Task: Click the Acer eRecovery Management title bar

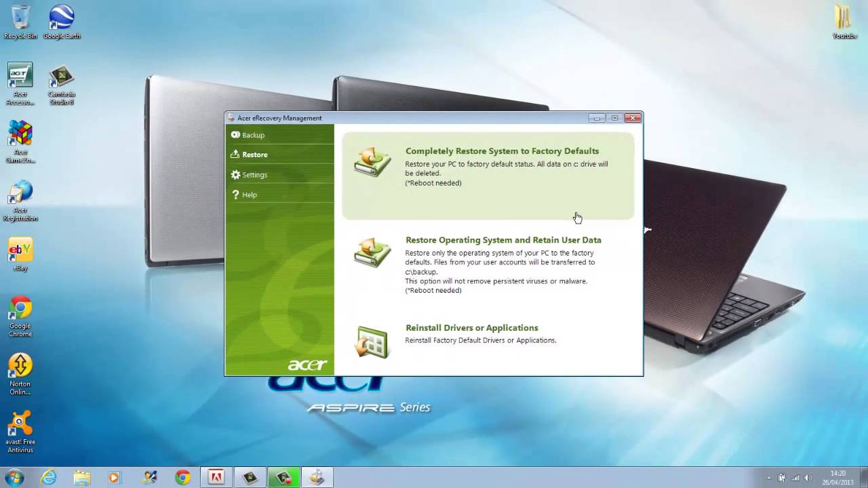Action: [407, 118]
